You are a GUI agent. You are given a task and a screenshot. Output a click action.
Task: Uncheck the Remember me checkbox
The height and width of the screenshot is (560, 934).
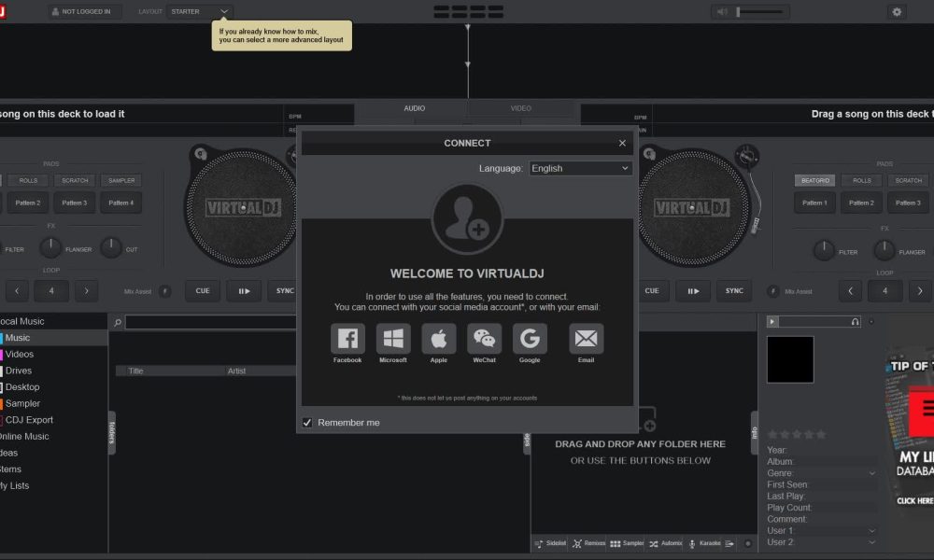(x=306, y=423)
